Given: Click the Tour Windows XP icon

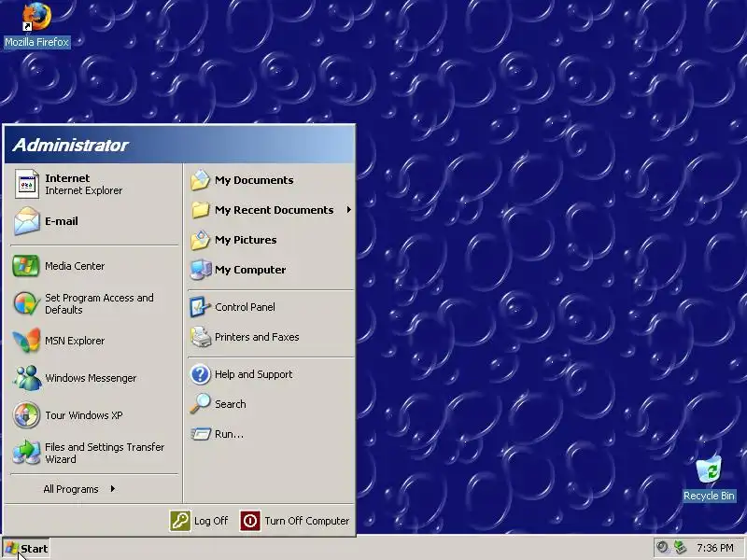Looking at the screenshot, I should click(26, 415).
